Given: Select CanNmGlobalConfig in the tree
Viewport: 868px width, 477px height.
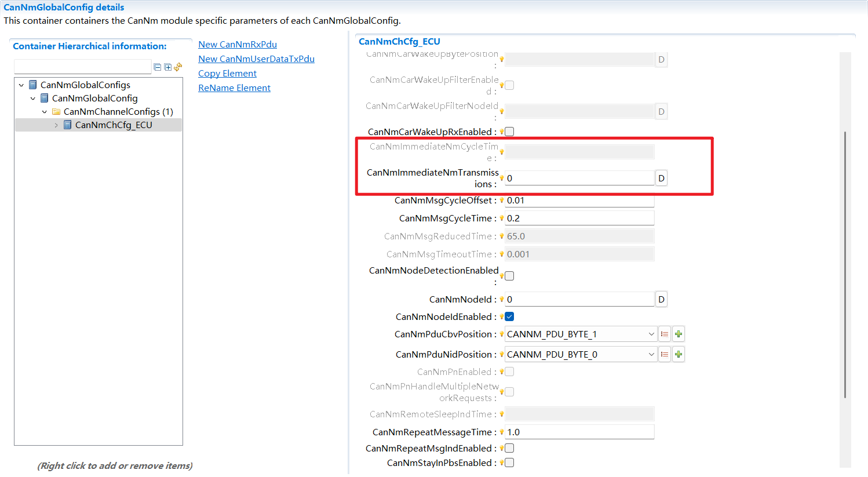Looking at the screenshot, I should coord(94,99).
